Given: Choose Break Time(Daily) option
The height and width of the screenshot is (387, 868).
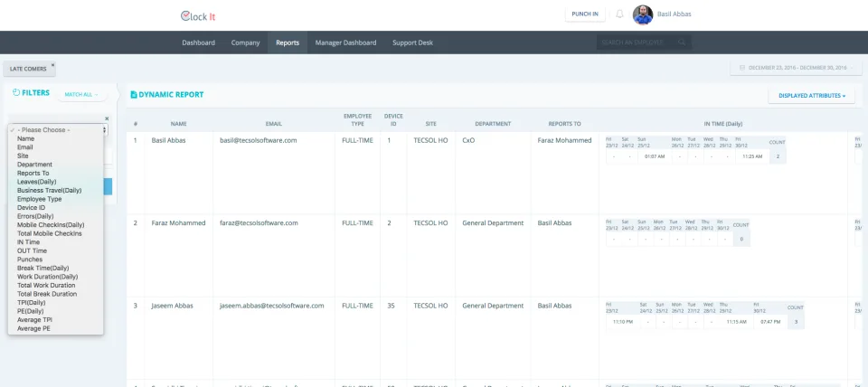Looking at the screenshot, I should pyautogui.click(x=55, y=268).
